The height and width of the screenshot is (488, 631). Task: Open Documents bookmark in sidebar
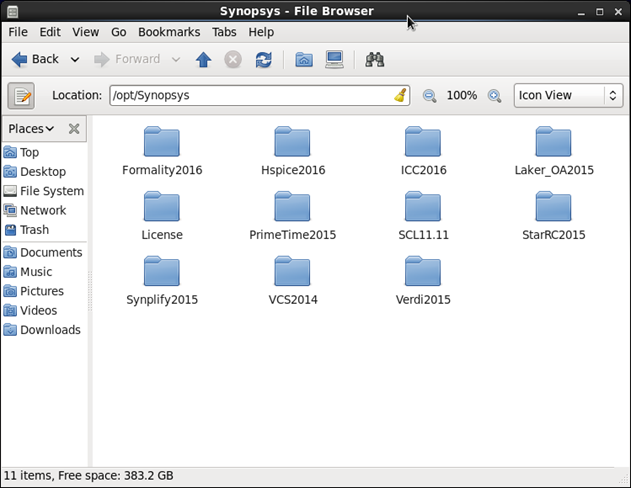coord(43,252)
